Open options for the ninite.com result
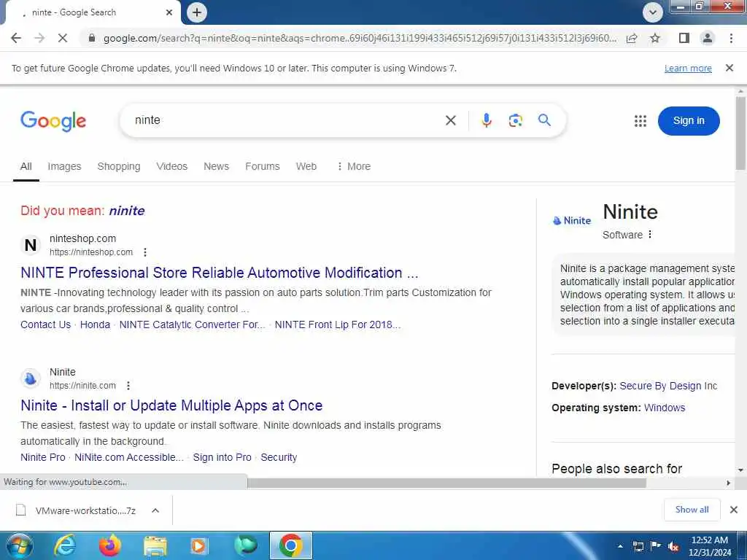Image resolution: width=747 pixels, height=560 pixels. tap(128, 386)
